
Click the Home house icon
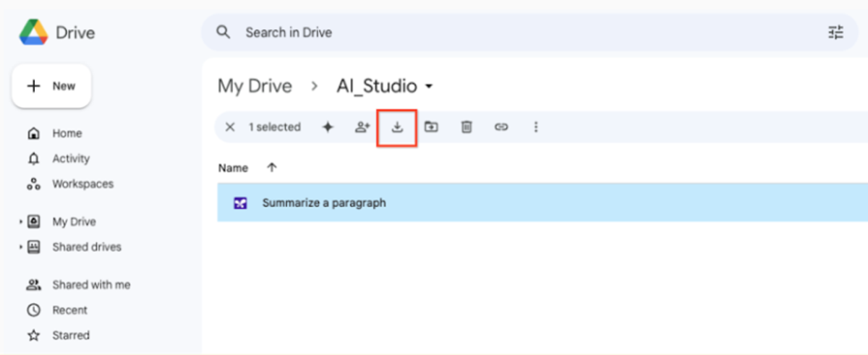[x=33, y=134]
